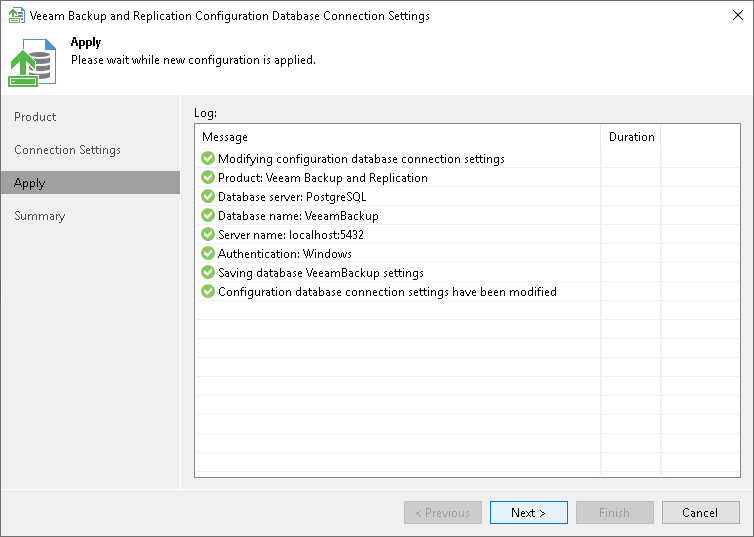Select 'Authentication: Windows' log entry
Screen dimensions: 754x537
pos(467,253)
